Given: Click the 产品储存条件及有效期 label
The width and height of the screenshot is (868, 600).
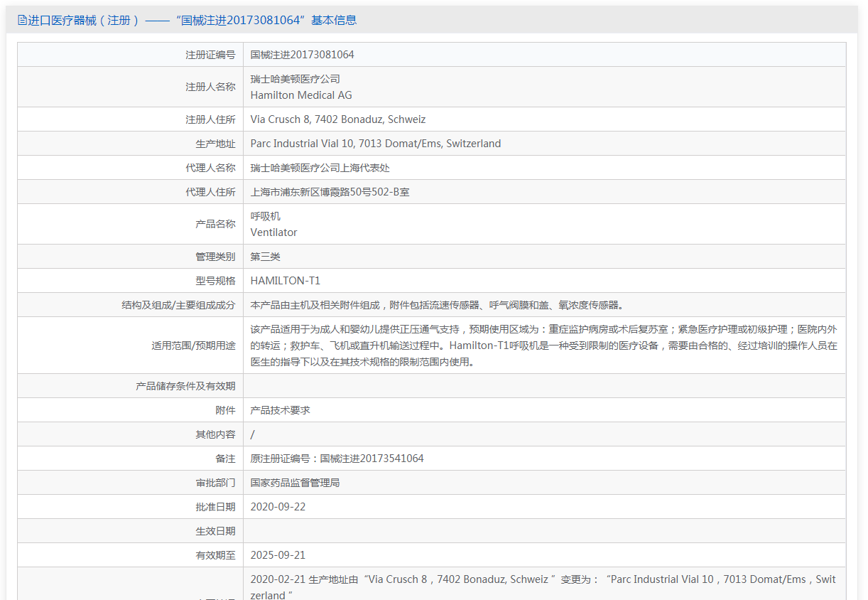Looking at the screenshot, I should [x=185, y=386].
